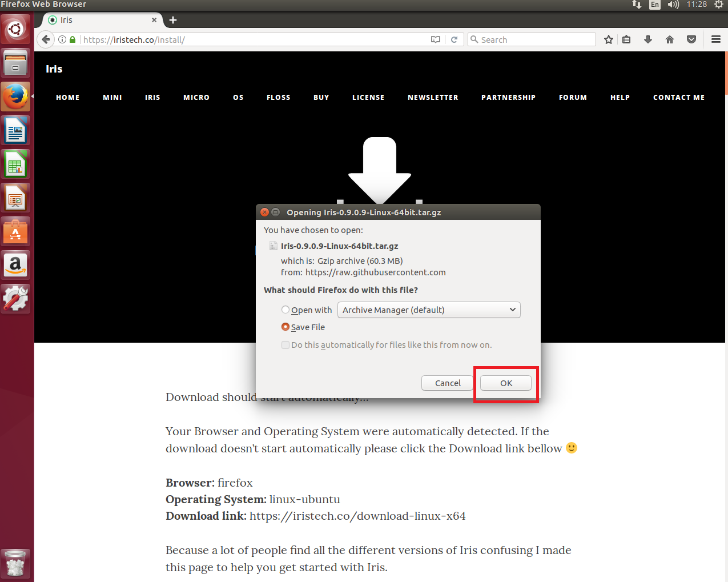Expand the Archive Manager (default) dropdown
This screenshot has width=728, height=582.
(429, 310)
